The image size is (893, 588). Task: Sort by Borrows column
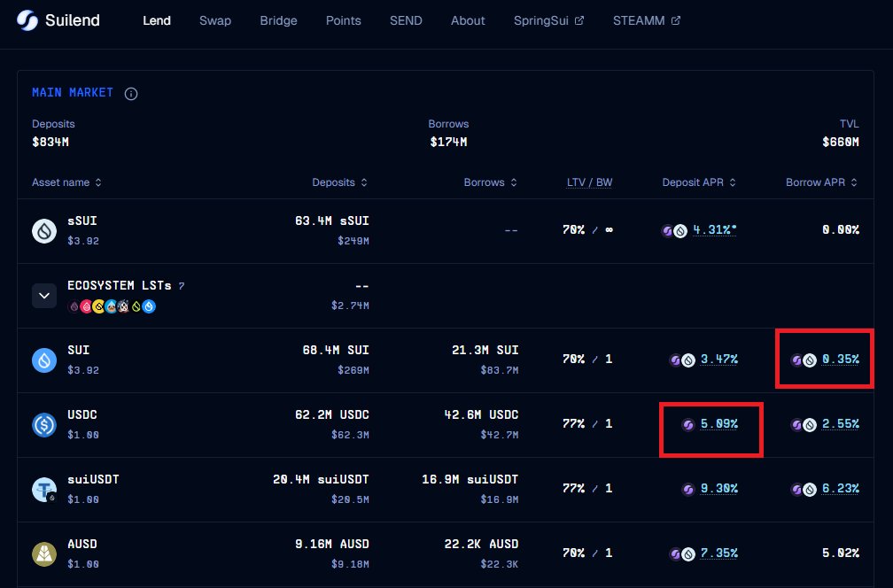(491, 182)
